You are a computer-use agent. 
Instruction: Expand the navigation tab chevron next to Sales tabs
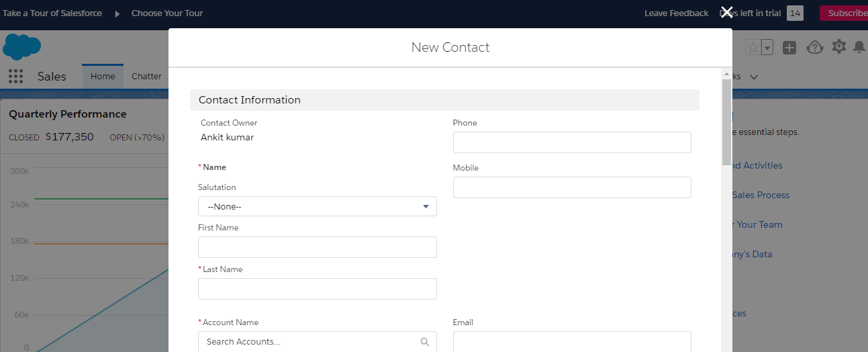pyautogui.click(x=754, y=77)
